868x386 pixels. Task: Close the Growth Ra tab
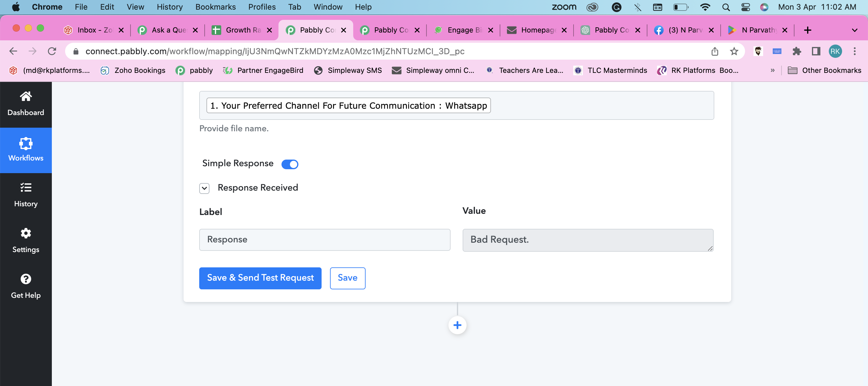tap(269, 30)
